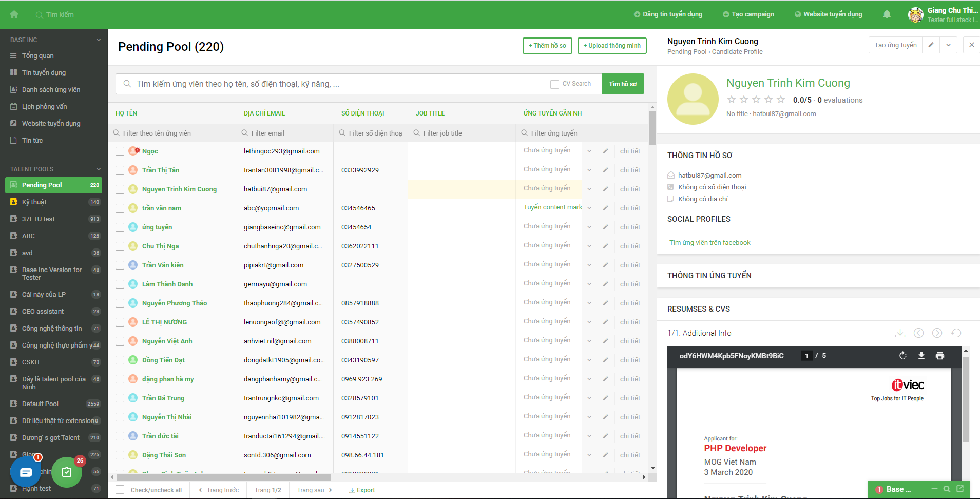This screenshot has width=980, height=499.
Task: Go to next resume arrow
Action: (937, 333)
